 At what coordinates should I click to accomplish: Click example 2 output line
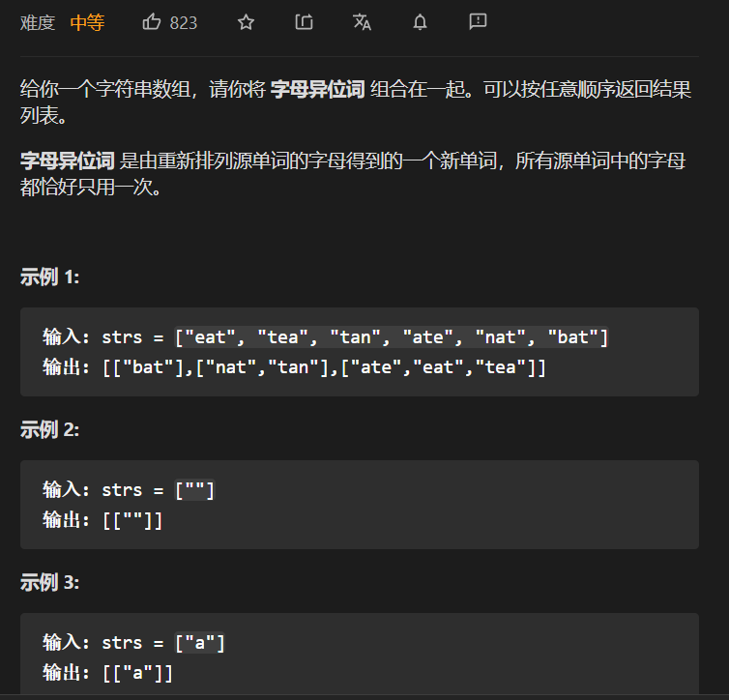tap(102, 520)
